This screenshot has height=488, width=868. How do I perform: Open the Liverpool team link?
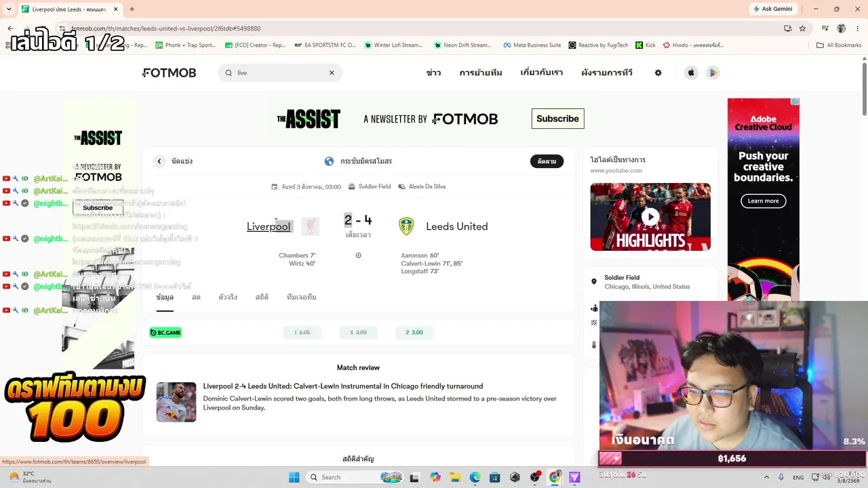269,226
